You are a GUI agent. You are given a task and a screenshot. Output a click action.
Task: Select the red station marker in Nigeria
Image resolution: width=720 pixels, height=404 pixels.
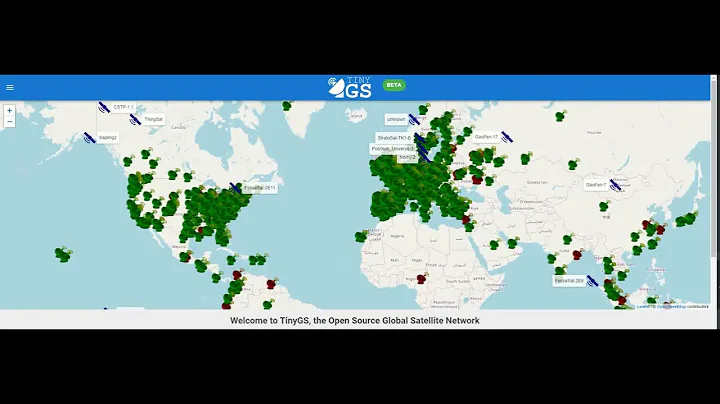pos(422,278)
